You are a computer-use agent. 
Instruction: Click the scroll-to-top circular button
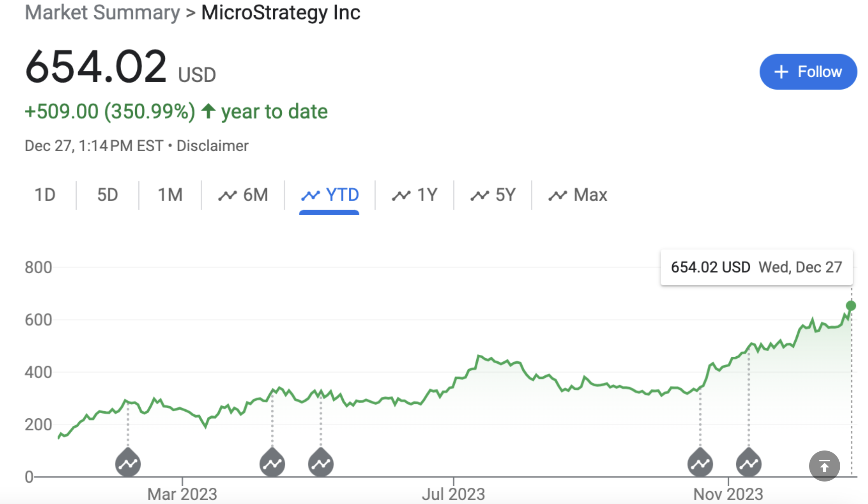pos(825,466)
